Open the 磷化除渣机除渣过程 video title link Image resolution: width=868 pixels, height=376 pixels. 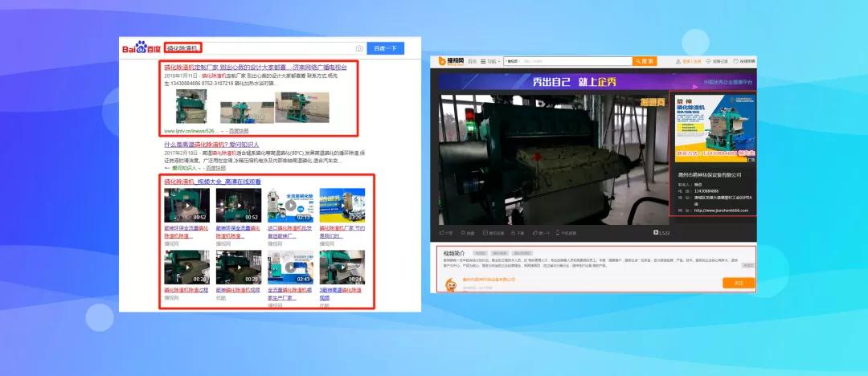[x=186, y=289]
